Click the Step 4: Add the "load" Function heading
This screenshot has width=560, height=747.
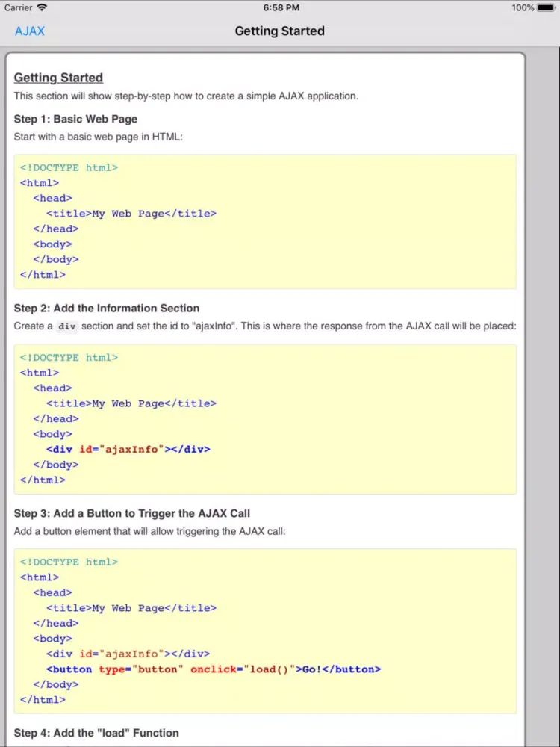point(96,733)
